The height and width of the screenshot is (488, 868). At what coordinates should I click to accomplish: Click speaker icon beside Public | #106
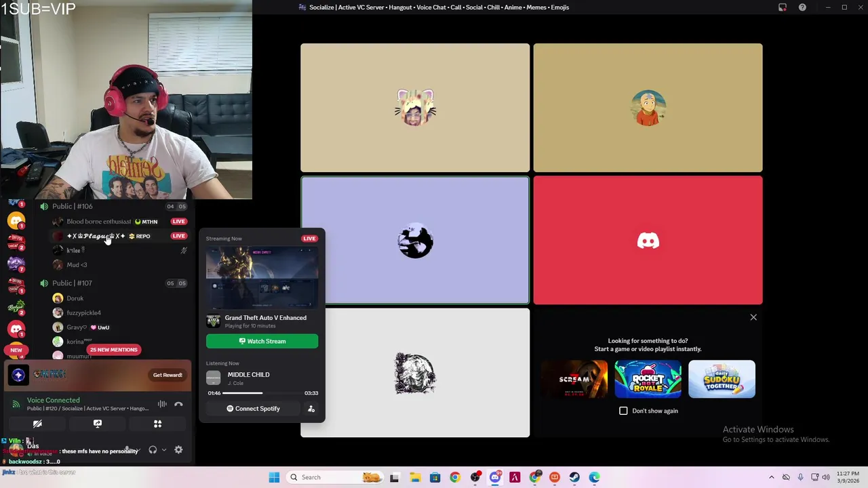44,206
